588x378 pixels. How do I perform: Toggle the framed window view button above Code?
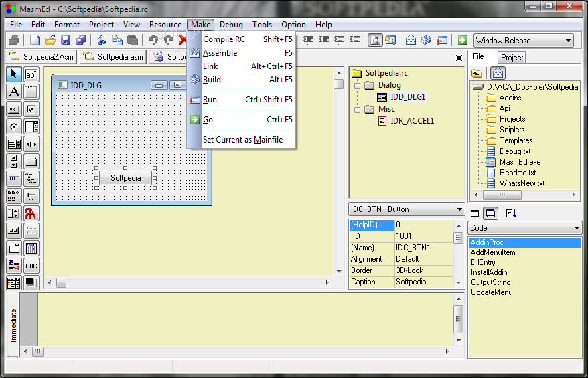490,213
